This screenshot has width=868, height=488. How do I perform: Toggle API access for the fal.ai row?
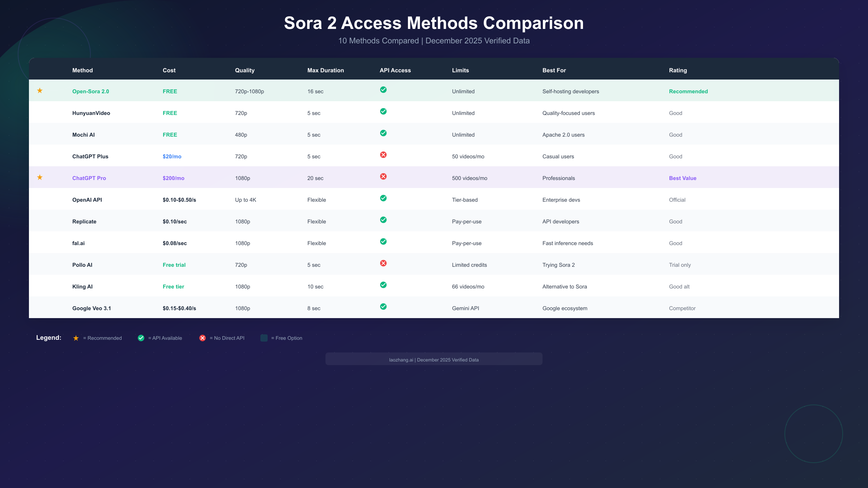point(383,241)
